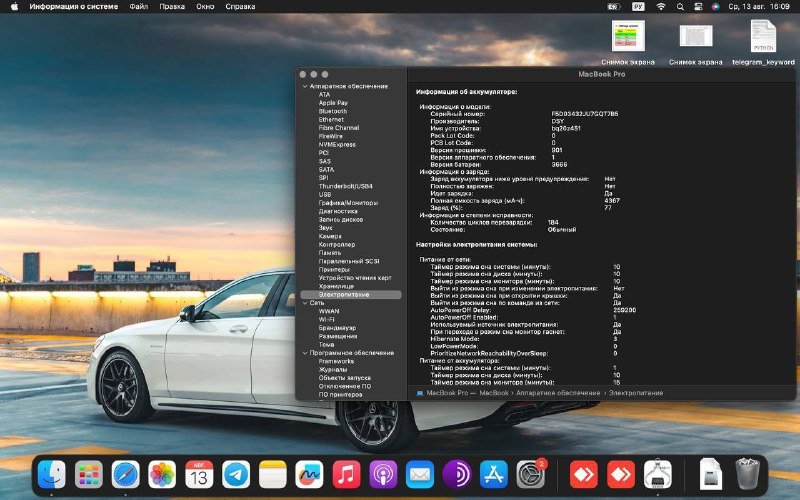Open the Notes app in Dock
This screenshot has height=500, width=800.
(x=273, y=474)
